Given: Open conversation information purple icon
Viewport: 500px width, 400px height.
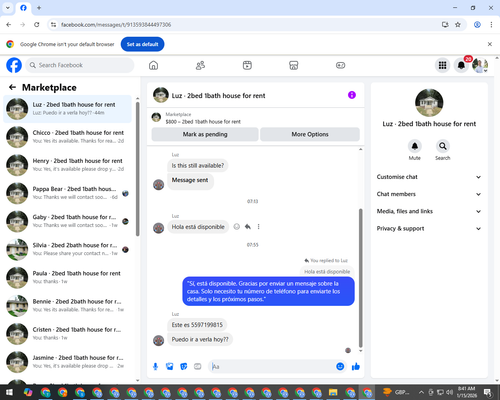Looking at the screenshot, I should (x=352, y=95).
